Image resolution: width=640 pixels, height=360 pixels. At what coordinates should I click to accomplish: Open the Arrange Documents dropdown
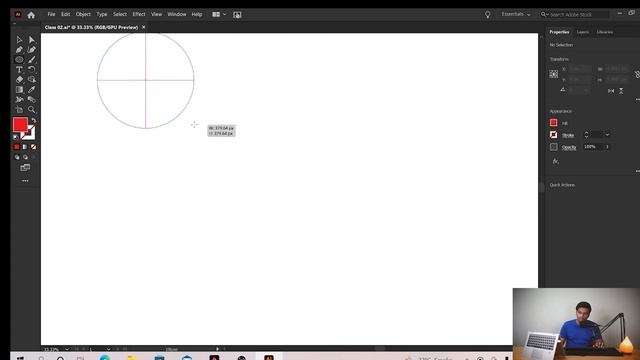tap(219, 15)
